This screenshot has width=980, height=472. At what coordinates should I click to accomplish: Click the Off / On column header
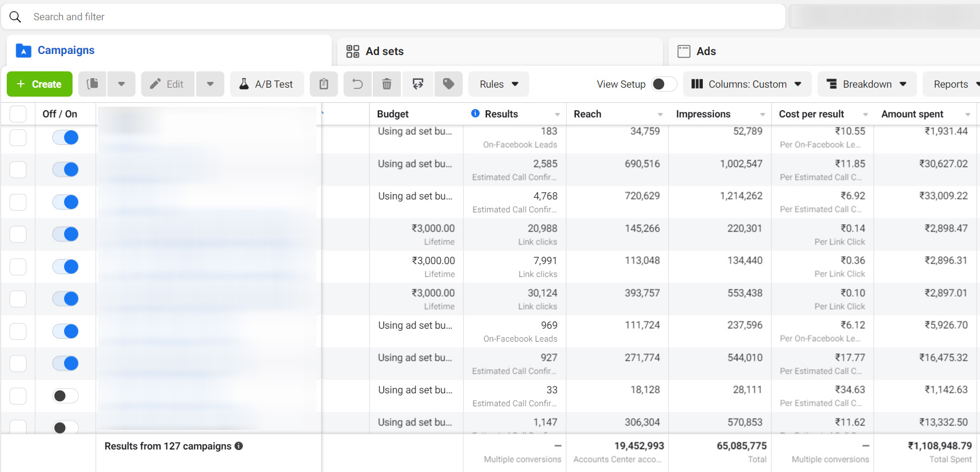pyautogui.click(x=60, y=114)
